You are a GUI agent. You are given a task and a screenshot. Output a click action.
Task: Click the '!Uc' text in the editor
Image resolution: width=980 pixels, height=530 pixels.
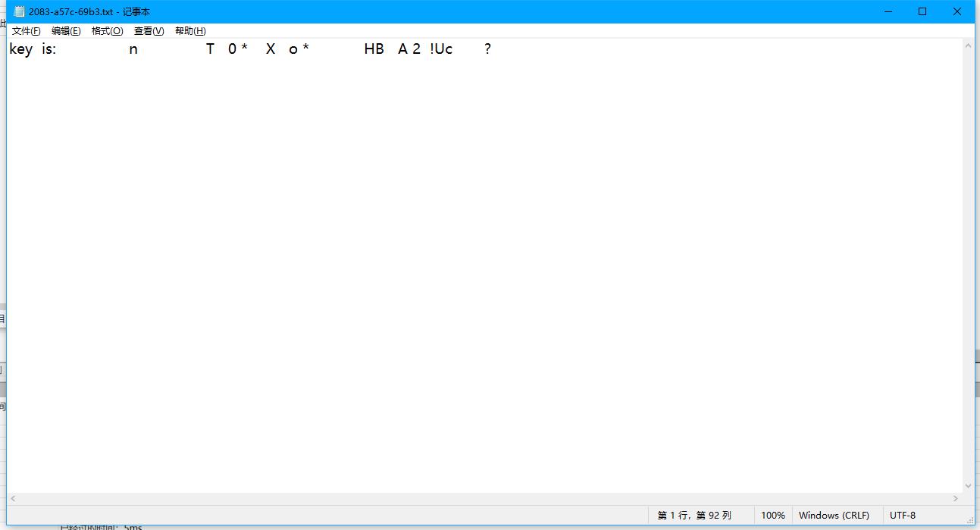441,49
